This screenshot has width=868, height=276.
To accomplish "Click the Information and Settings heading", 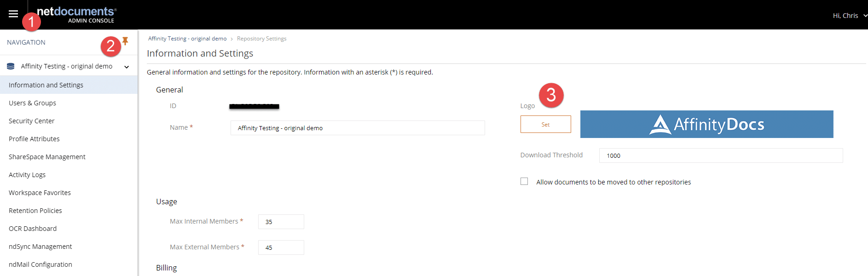I will tap(200, 53).
